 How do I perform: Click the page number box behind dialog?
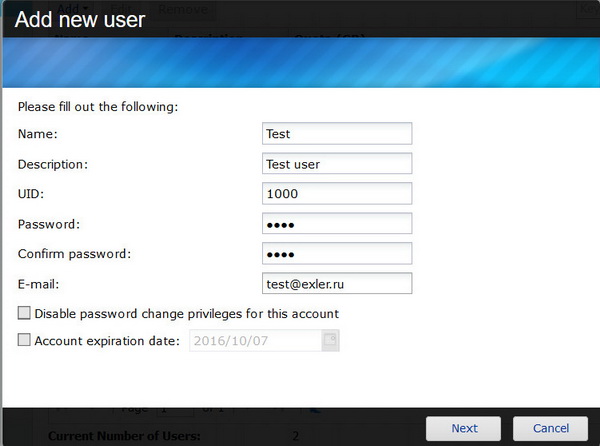pyautogui.click(x=172, y=410)
